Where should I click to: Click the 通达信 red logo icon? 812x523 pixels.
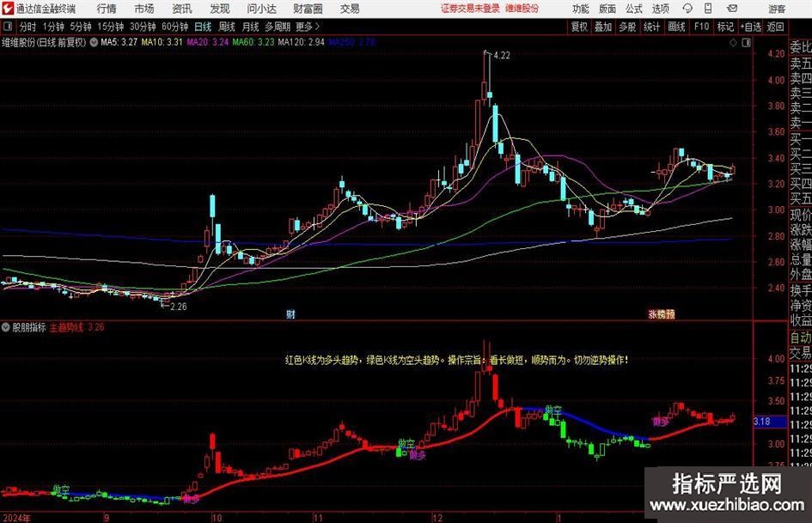pyautogui.click(x=7, y=8)
